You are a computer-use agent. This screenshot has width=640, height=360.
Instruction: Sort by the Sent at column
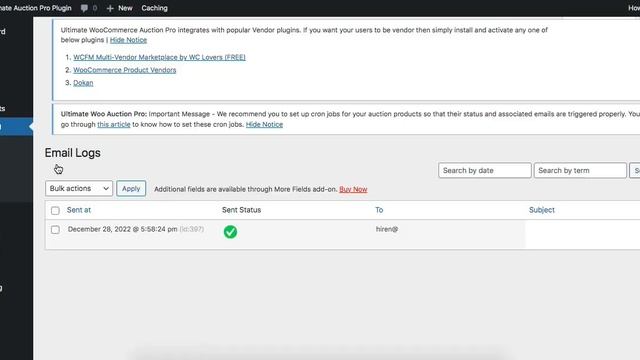(79, 210)
